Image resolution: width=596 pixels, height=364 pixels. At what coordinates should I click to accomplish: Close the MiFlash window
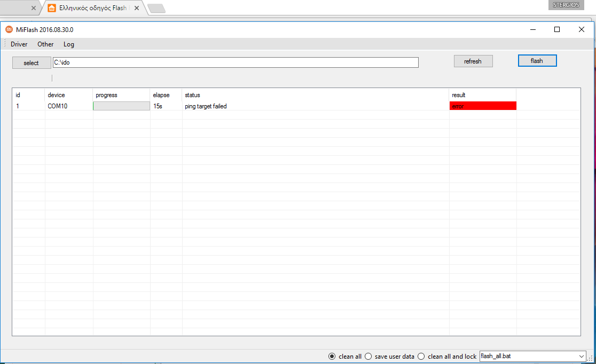click(581, 30)
